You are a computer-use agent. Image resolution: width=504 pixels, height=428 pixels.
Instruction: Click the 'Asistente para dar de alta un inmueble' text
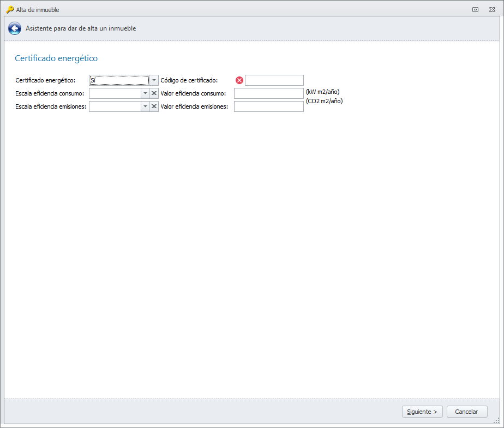pos(81,28)
